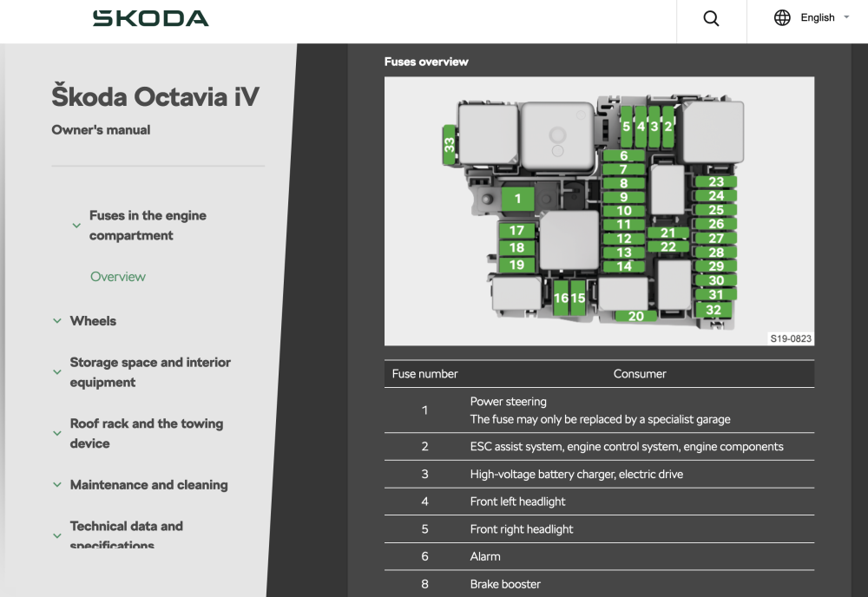Click the fuse box diagram image
Image resolution: width=868 pixels, height=597 pixels.
600,212
